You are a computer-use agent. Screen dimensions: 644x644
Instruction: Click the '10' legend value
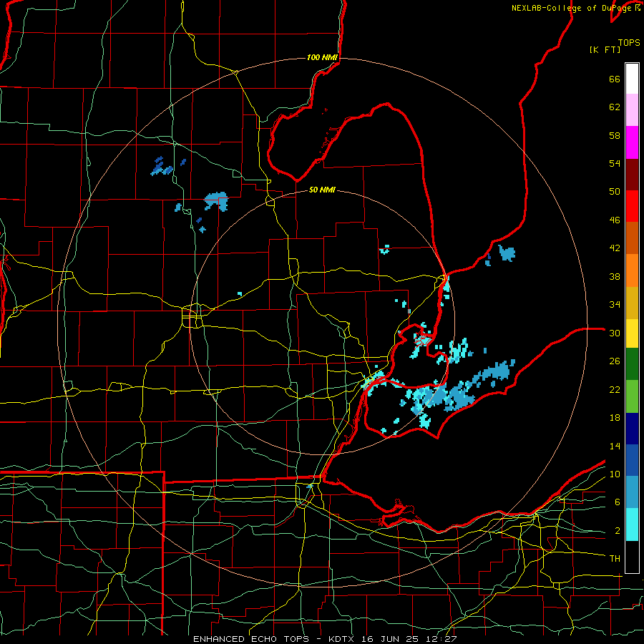click(615, 474)
